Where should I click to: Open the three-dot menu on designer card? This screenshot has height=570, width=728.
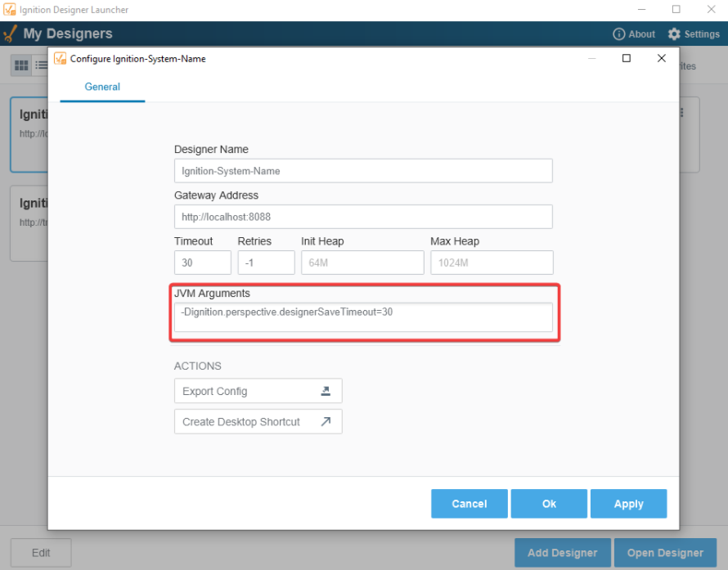681,112
